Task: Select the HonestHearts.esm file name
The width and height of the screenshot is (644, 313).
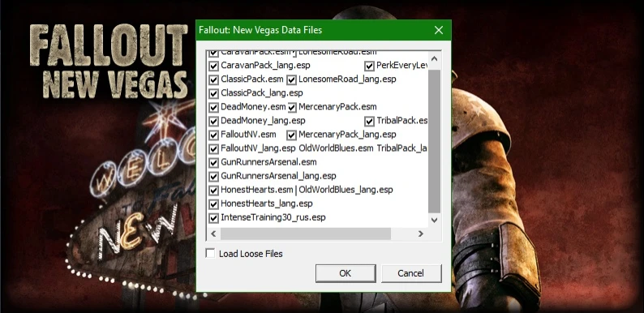Action: pos(257,190)
